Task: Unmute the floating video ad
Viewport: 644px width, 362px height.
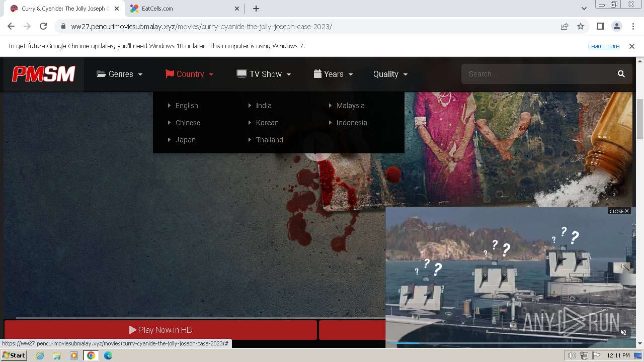Action: 623,332
